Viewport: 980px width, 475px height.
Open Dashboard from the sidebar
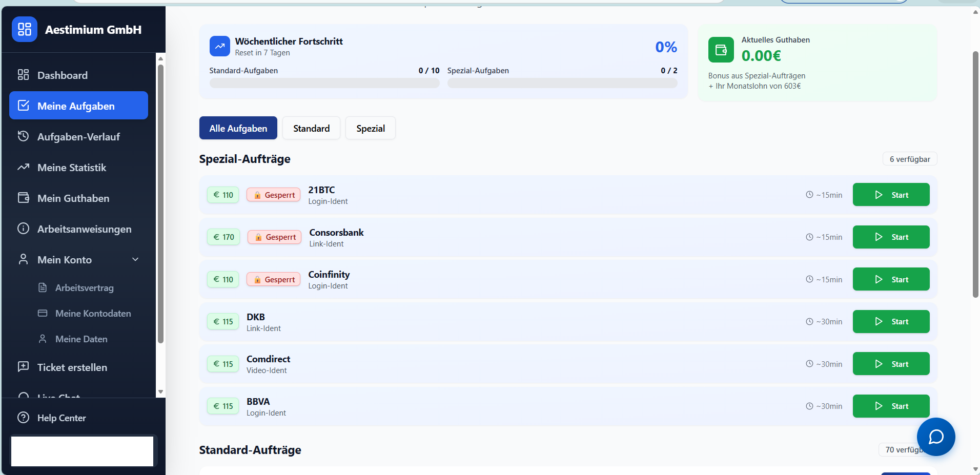coord(78,75)
